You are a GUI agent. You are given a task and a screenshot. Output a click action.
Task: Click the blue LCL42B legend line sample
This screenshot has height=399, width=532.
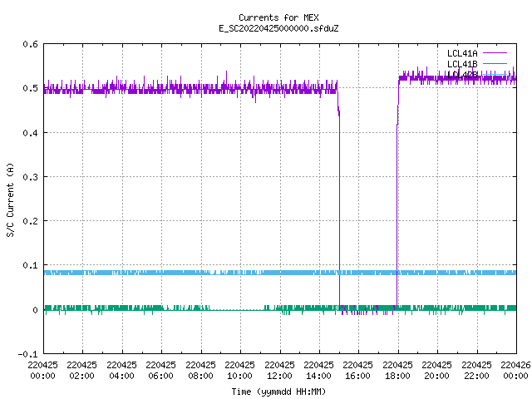pos(495,74)
